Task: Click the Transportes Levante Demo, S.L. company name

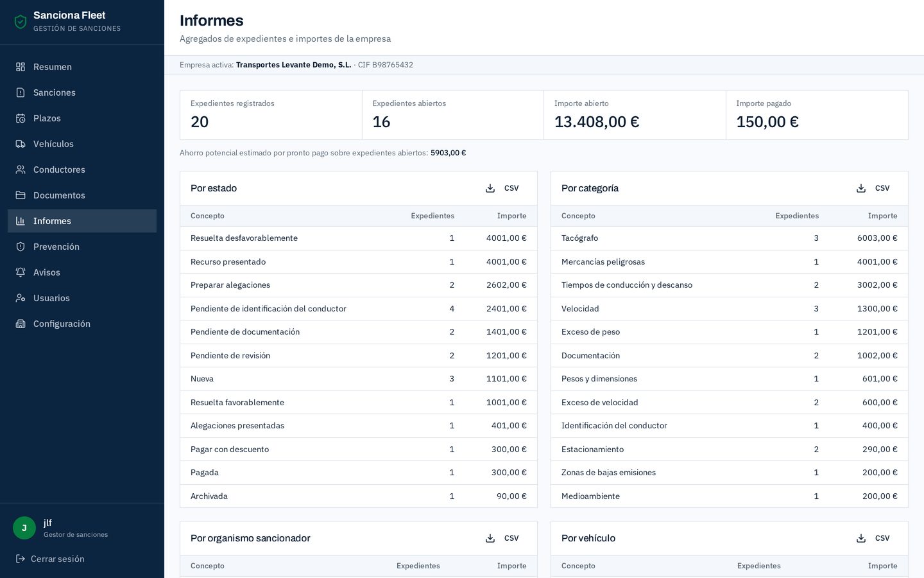Action: (293, 65)
